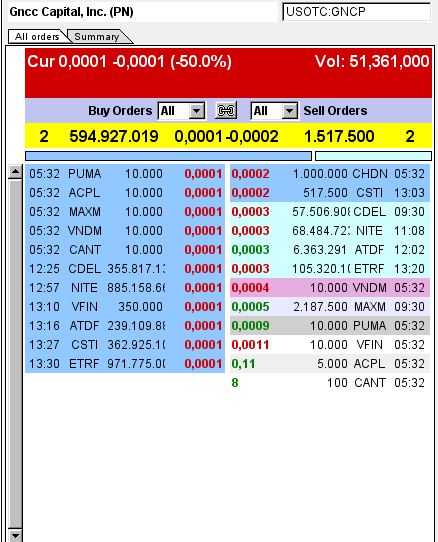Click the USOTC:GNCP symbol input field

click(356, 12)
